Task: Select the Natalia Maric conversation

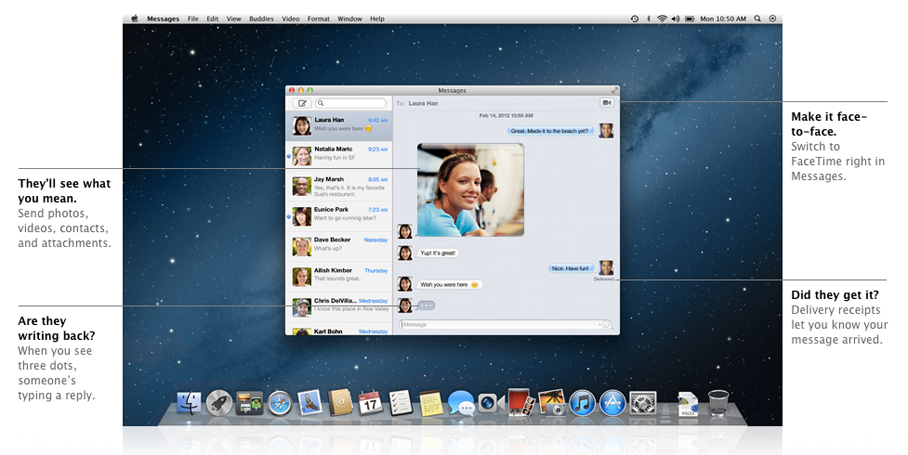Action: (x=339, y=156)
